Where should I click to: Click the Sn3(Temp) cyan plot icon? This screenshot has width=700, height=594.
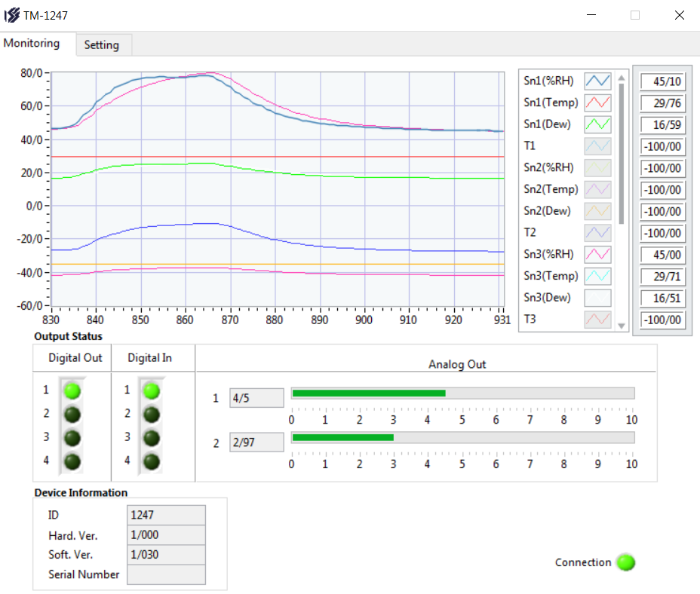(597, 276)
